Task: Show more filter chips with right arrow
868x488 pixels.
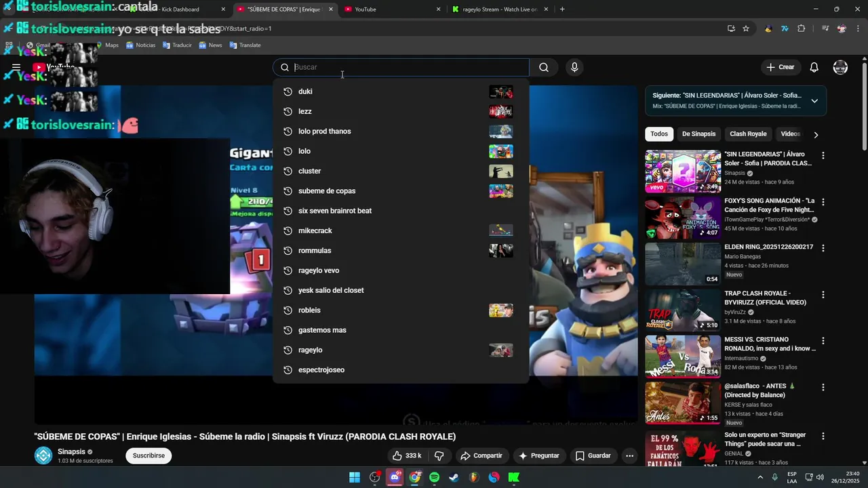Action: [816, 135]
